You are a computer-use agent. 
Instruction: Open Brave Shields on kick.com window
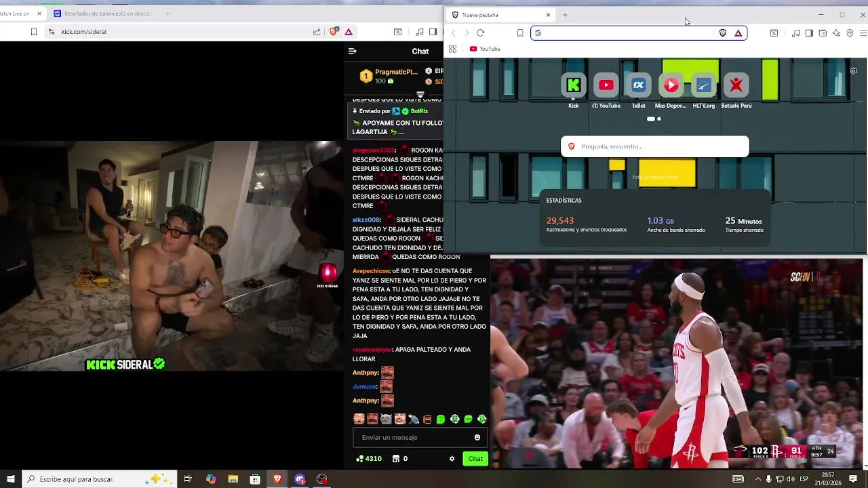coord(334,31)
